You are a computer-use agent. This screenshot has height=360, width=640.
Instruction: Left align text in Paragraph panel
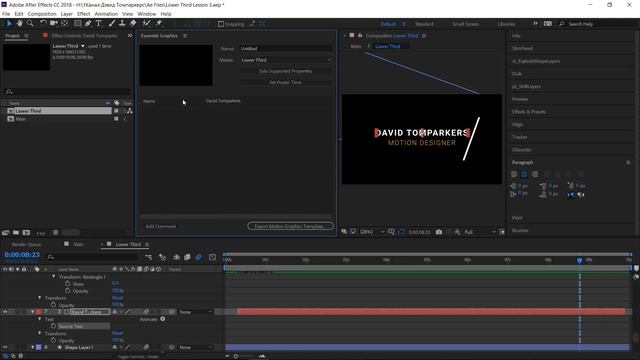point(514,174)
